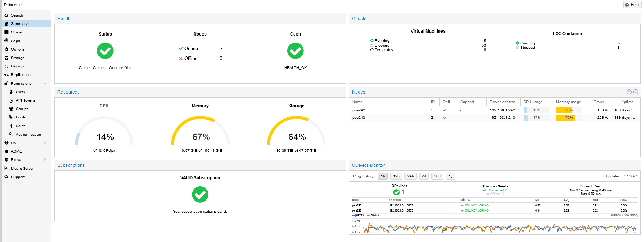Click the CPU 14% gauge

(x=104, y=131)
